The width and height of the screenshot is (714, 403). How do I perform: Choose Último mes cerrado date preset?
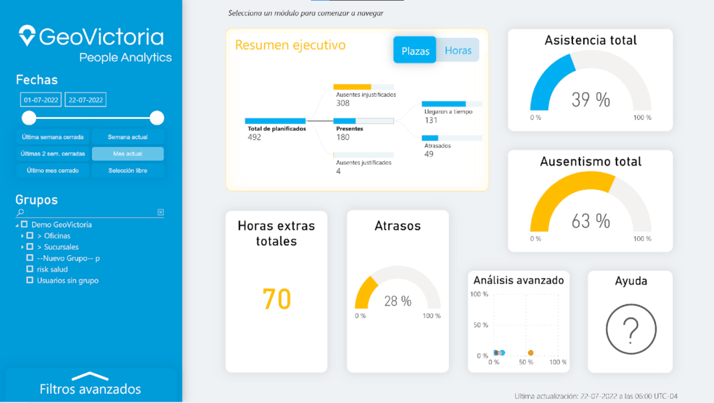tap(52, 171)
